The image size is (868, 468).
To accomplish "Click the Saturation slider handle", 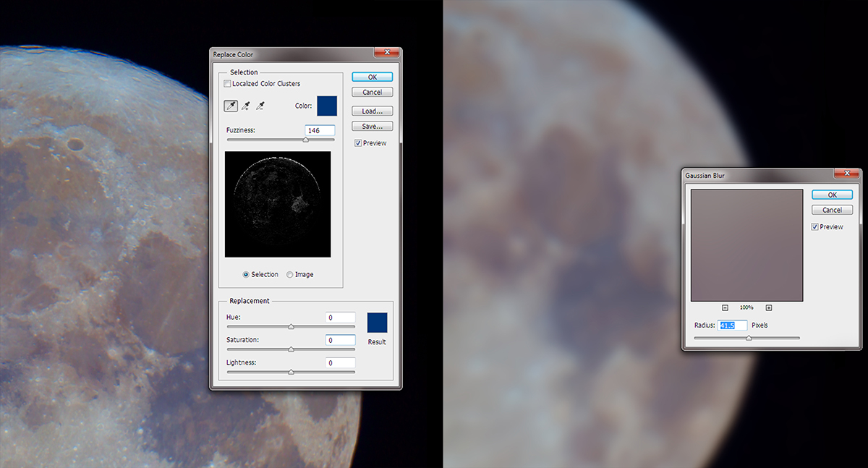I will (x=291, y=349).
